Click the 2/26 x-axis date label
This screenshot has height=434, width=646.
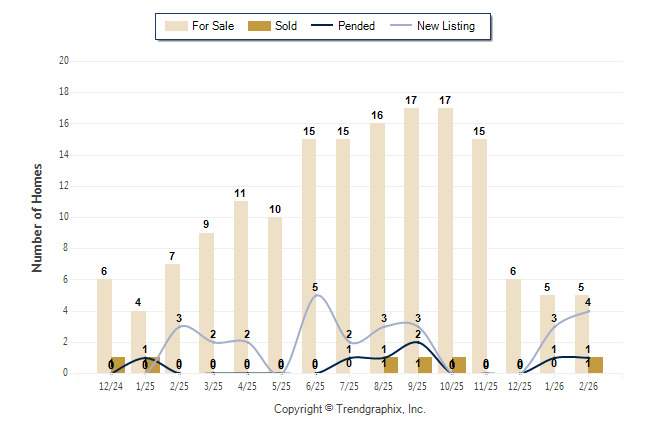[589, 386]
